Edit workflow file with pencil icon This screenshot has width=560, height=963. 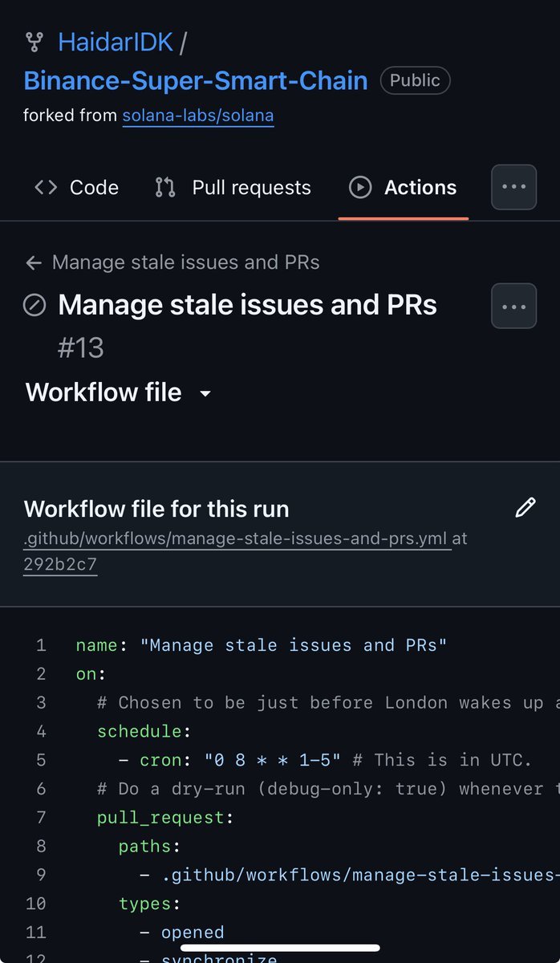pos(525,508)
